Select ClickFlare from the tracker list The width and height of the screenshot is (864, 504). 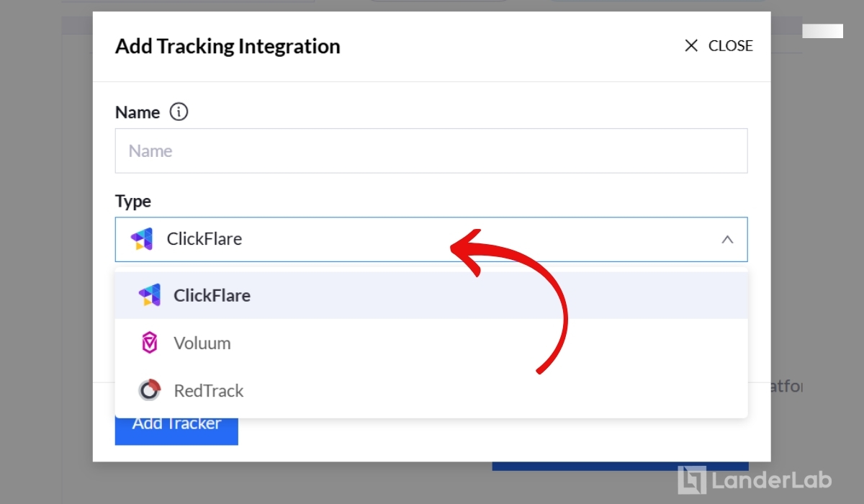[x=431, y=295]
